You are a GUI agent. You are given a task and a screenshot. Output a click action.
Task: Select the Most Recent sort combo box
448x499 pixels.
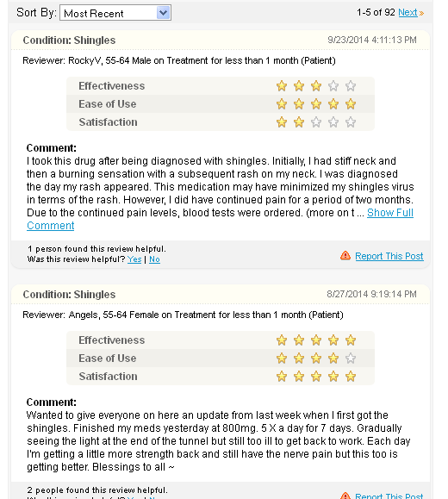point(115,13)
